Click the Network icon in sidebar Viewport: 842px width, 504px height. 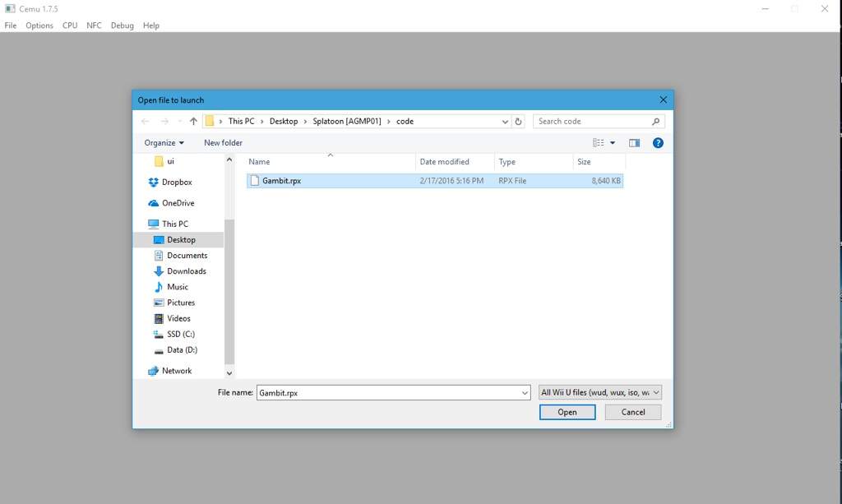pyautogui.click(x=154, y=370)
